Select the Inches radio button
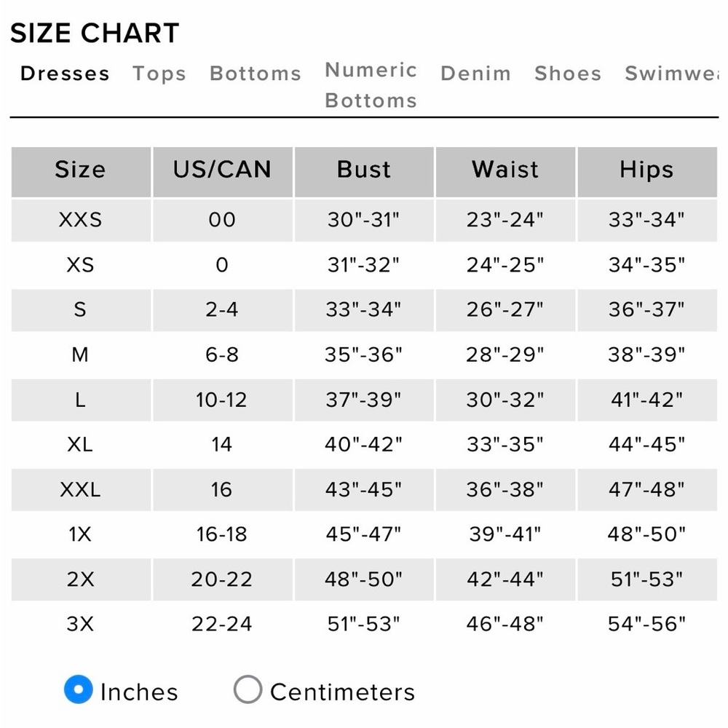The height and width of the screenshot is (728, 728). pyautogui.click(x=79, y=689)
